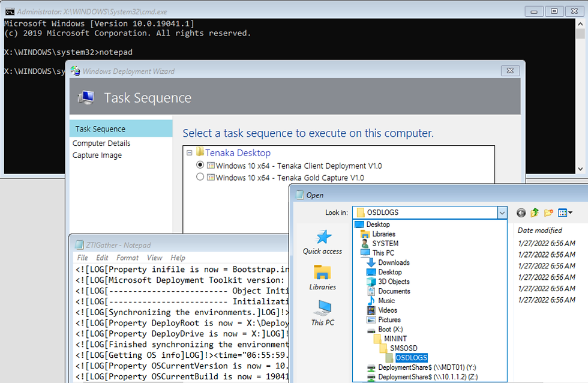The width and height of the screenshot is (588, 383).
Task: Click Windows 10 x64 Tenaka Gold Capture V1.0 text
Action: pos(290,178)
